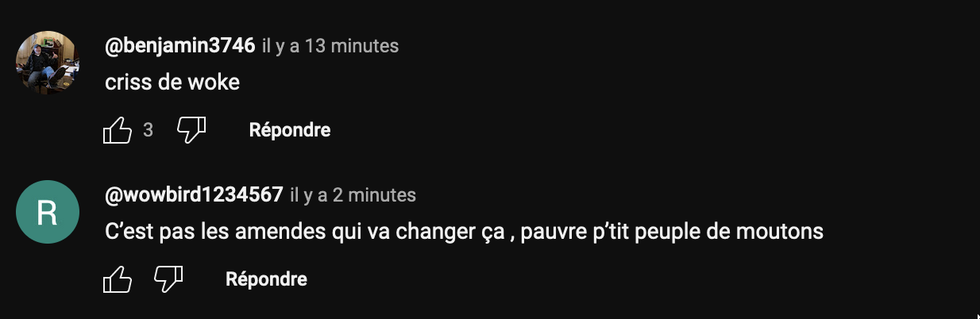The image size is (980, 319).
Task: Click the comment text 'criss de woke'
Action: tap(172, 82)
